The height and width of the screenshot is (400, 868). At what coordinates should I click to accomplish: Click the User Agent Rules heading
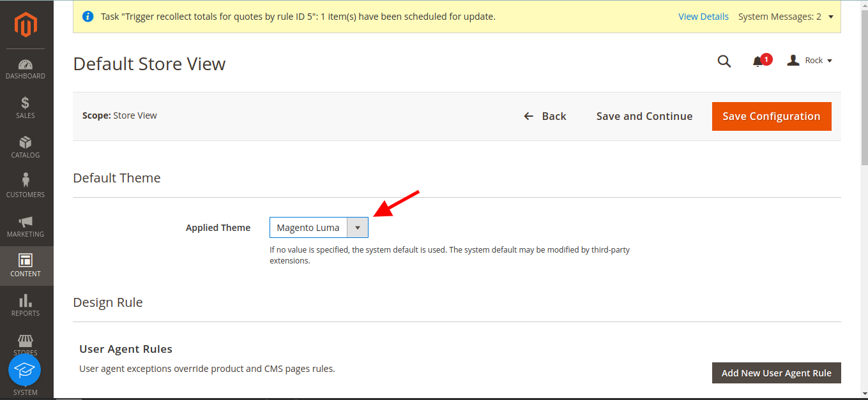(126, 349)
